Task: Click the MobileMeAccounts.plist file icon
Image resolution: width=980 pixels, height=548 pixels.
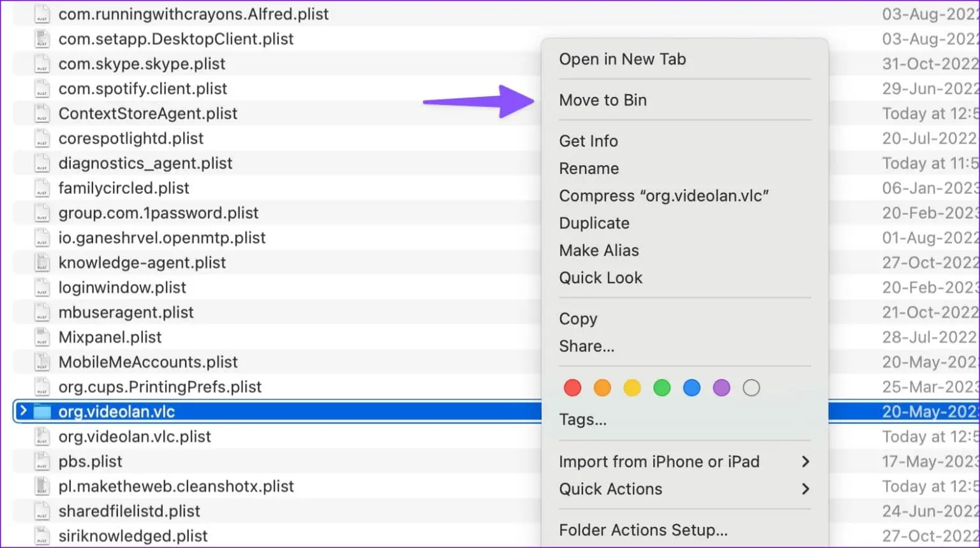Action: click(42, 362)
